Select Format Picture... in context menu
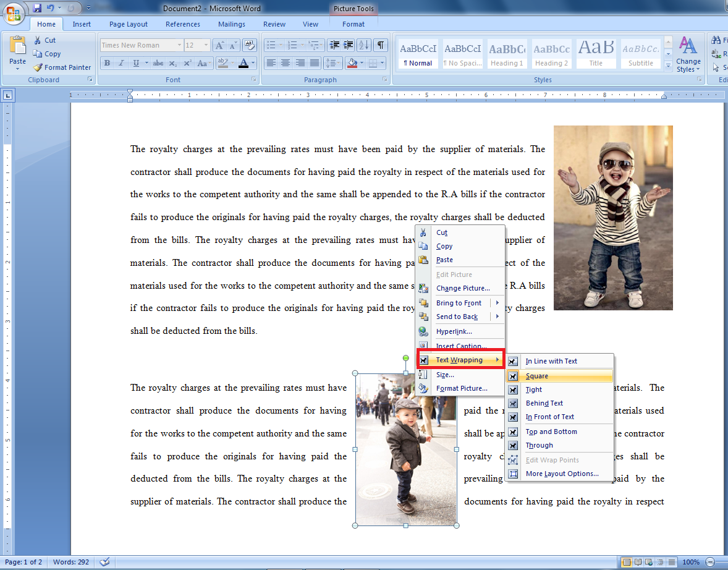 click(460, 388)
